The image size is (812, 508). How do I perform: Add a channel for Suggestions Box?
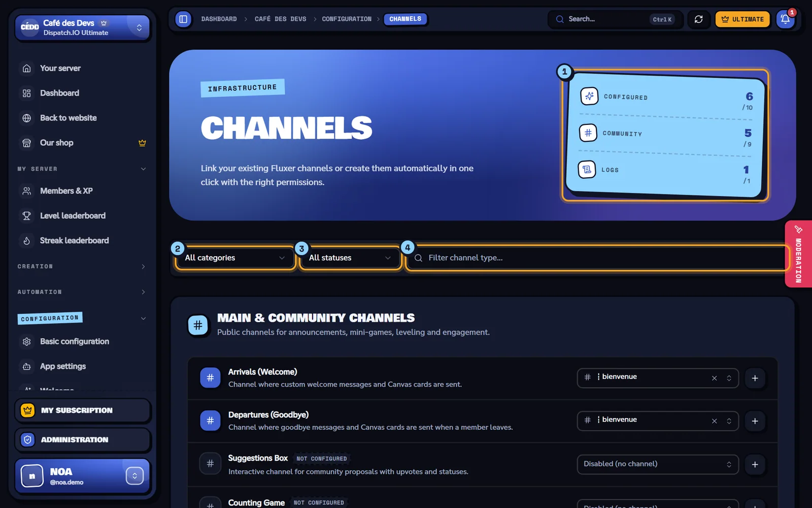point(755,464)
